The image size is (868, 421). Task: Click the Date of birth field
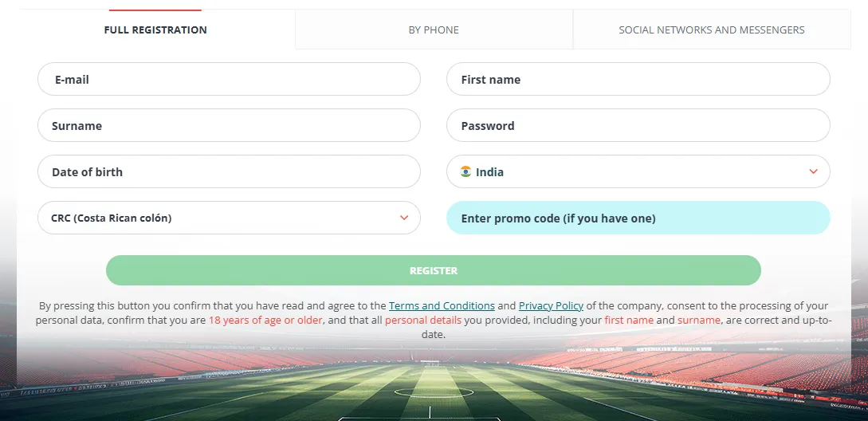[x=229, y=171]
